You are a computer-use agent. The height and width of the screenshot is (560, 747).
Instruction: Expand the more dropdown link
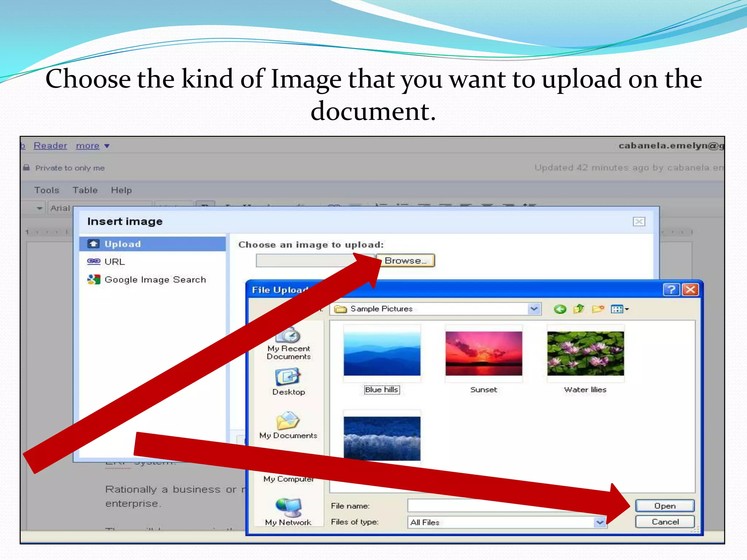[93, 146]
